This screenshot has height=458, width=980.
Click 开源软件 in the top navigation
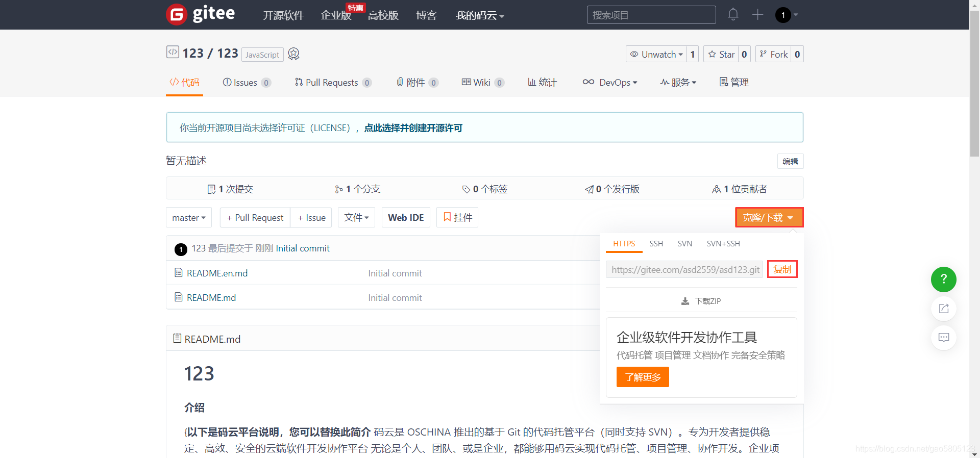click(x=283, y=15)
